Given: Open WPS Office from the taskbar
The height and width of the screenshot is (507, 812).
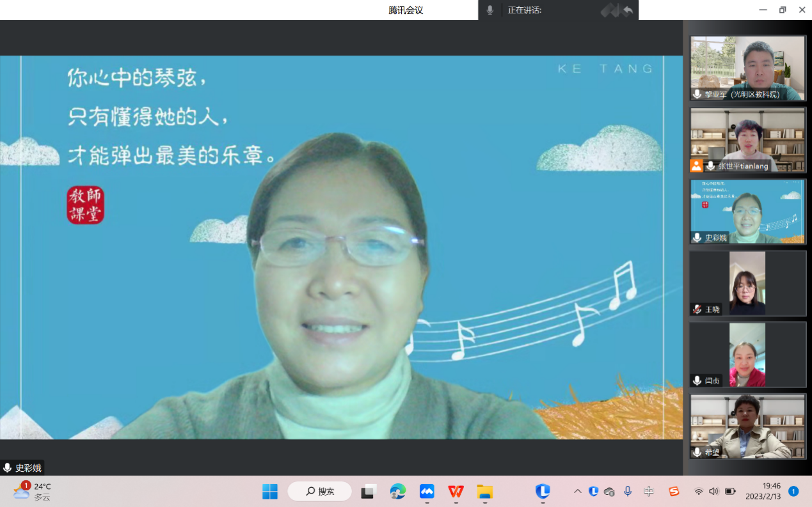Looking at the screenshot, I should (x=455, y=491).
